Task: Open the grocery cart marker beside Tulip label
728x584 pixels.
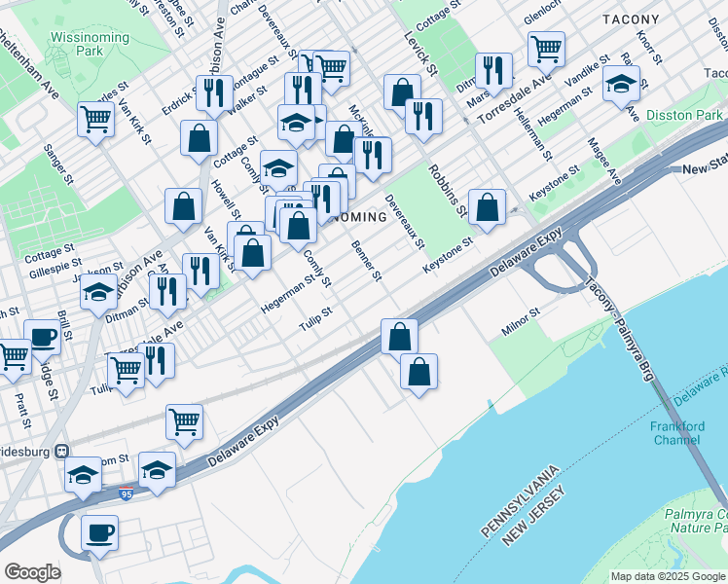Action: pyautogui.click(x=126, y=372)
